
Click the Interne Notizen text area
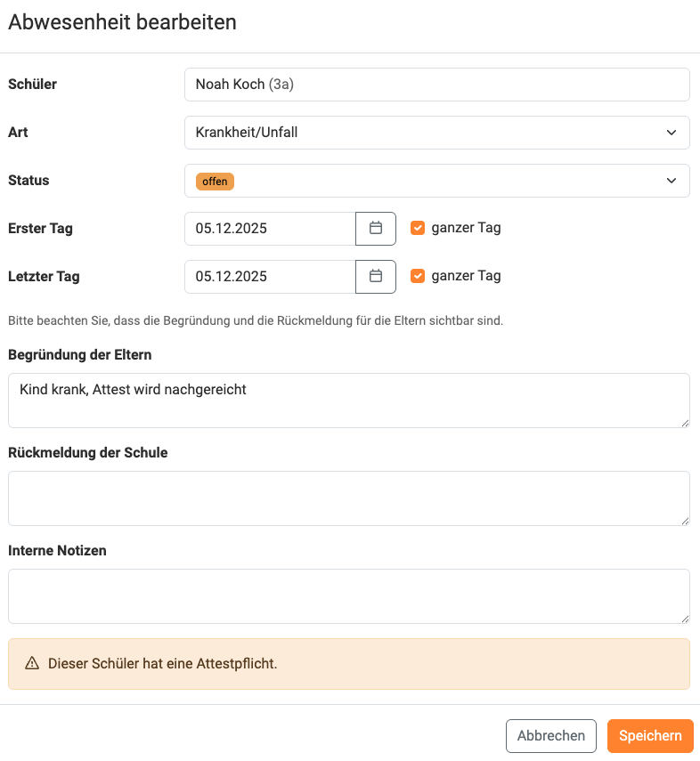348,595
